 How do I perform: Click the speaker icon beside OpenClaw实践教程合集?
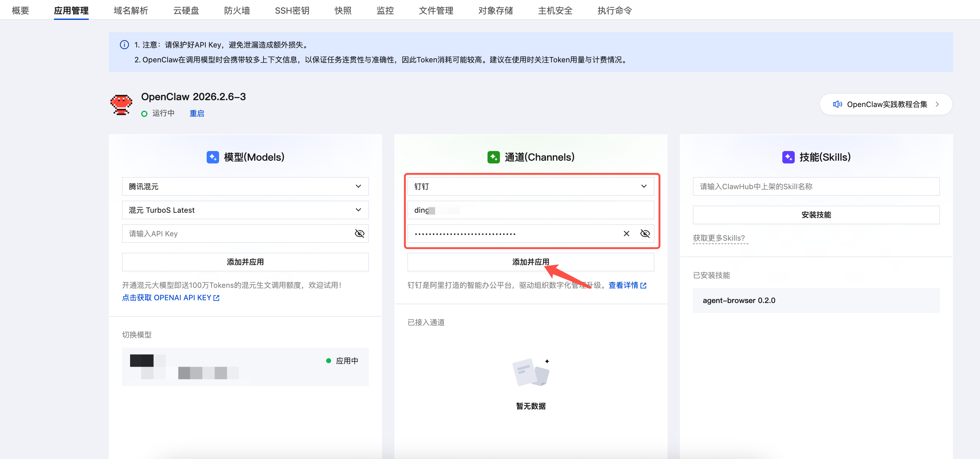coord(837,104)
